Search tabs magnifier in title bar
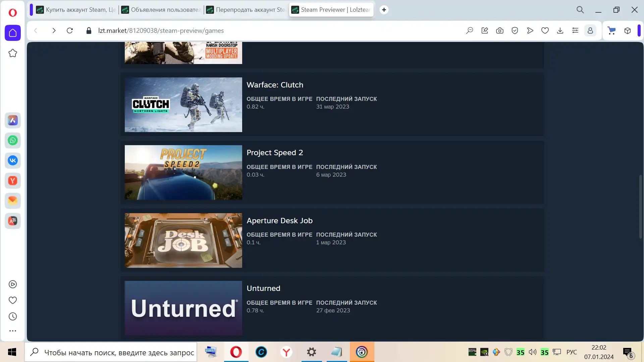This screenshot has width=644, height=362. [x=580, y=10]
